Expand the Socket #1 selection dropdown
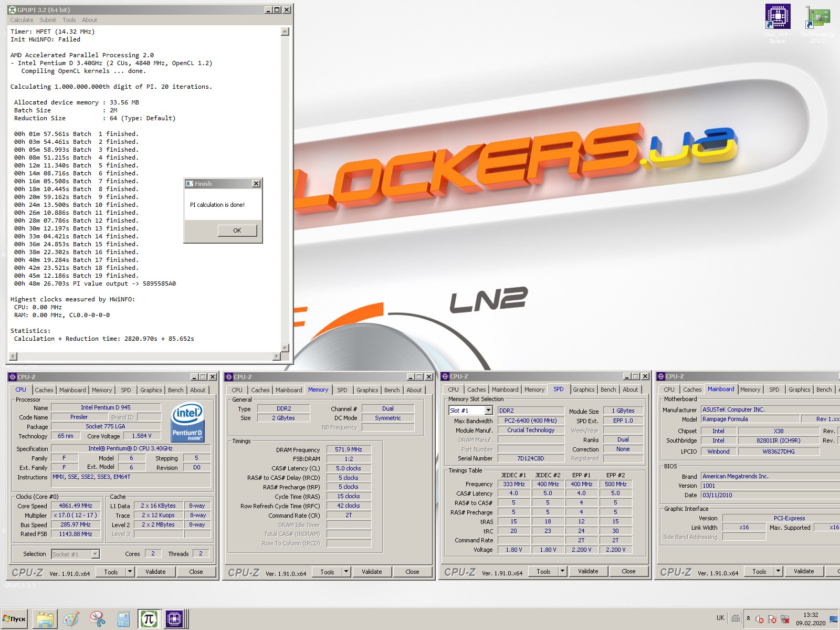The height and width of the screenshot is (630, 840). click(x=95, y=554)
